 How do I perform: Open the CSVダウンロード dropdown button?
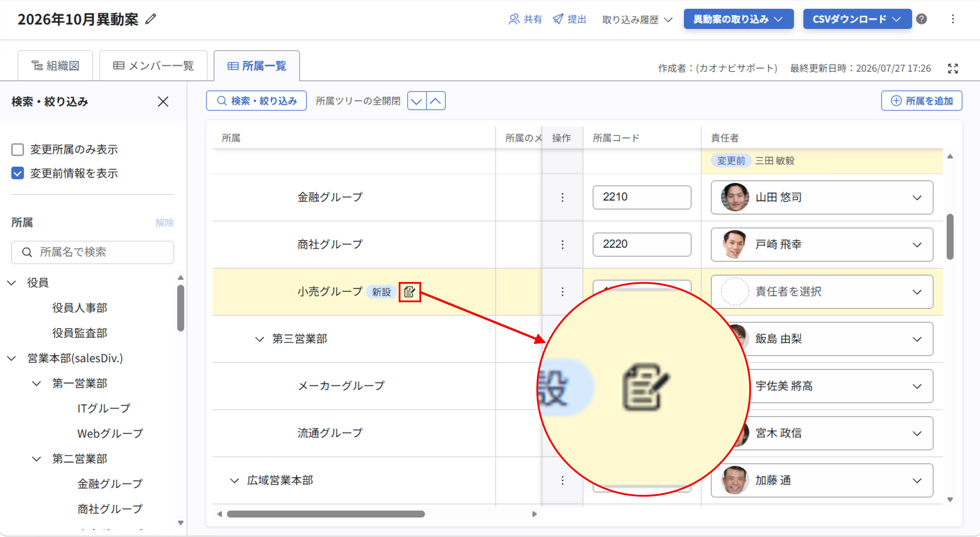(857, 19)
